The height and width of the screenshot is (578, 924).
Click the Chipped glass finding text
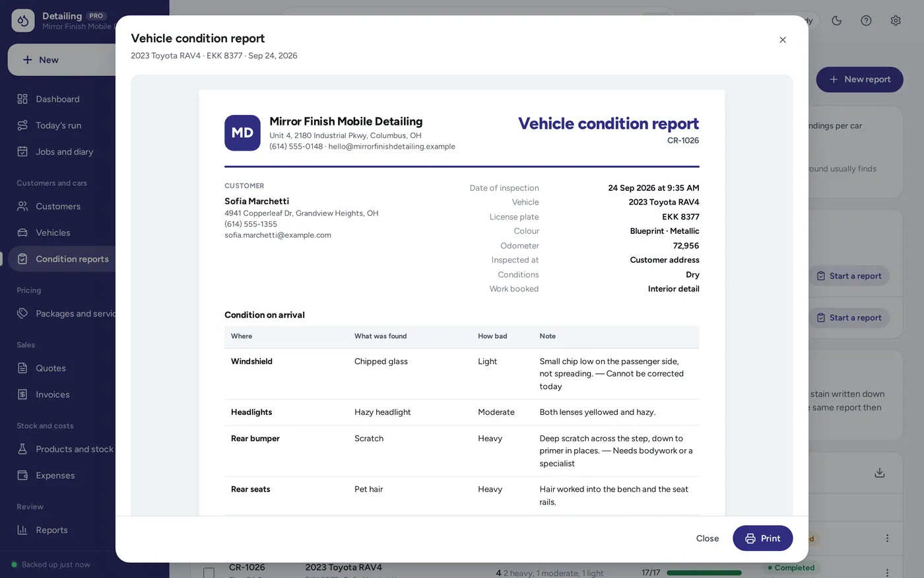click(x=381, y=361)
